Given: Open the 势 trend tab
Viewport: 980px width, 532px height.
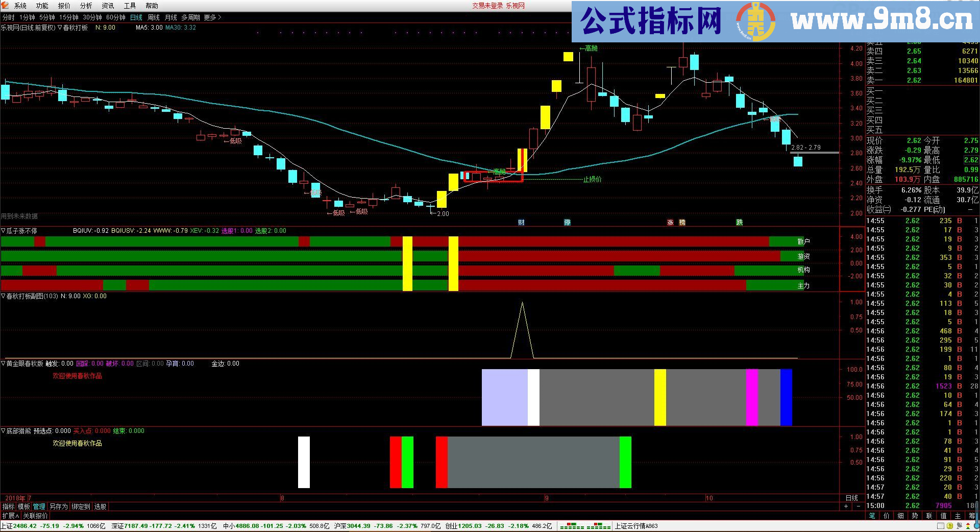Looking at the screenshot, I should pyautogui.click(x=915, y=516).
